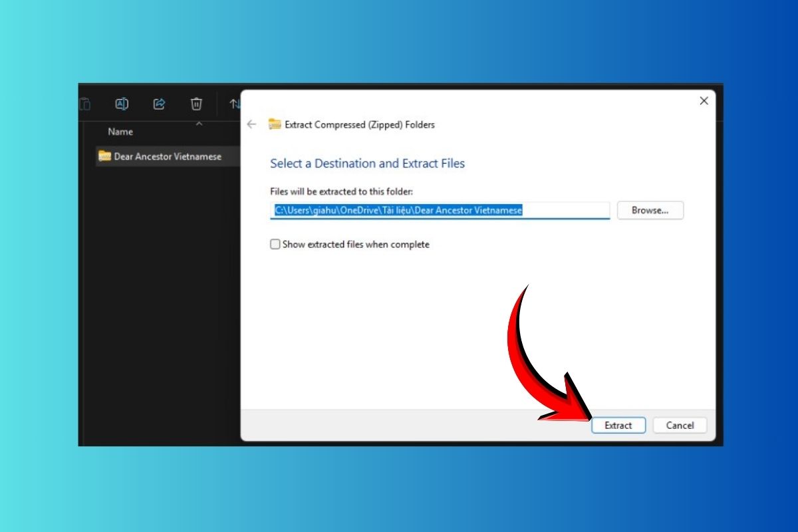The height and width of the screenshot is (532, 798).
Task: Click the Delete trash icon in File Explorer
Action: 196,104
